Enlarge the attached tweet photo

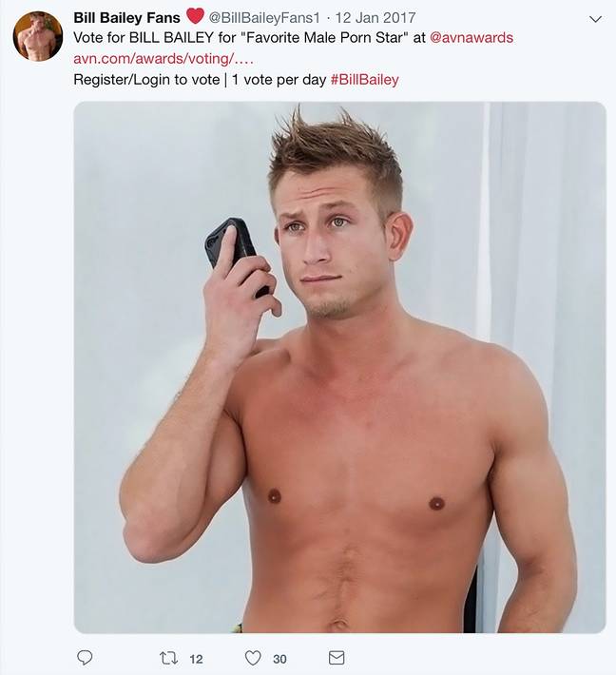[x=339, y=367]
